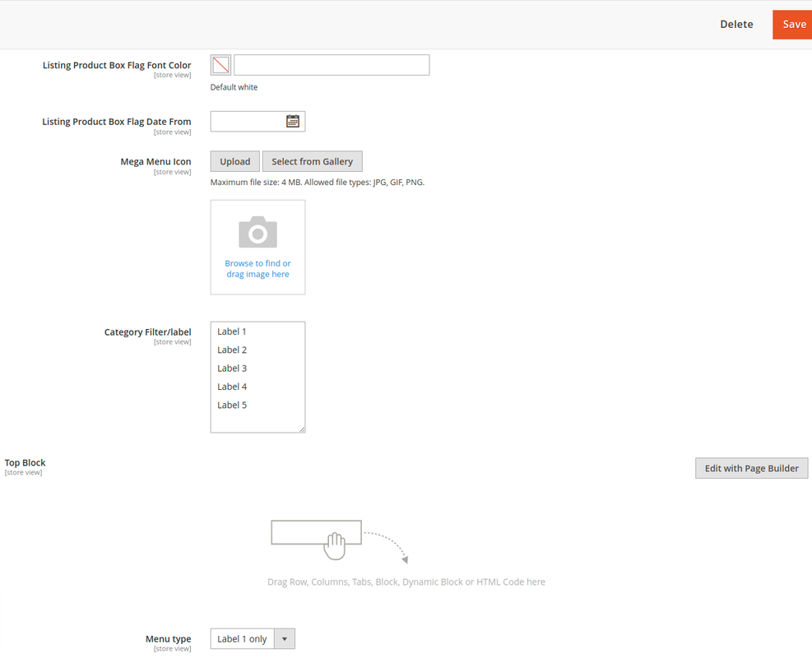
Task: Focus the flag font color text field
Action: (x=332, y=65)
